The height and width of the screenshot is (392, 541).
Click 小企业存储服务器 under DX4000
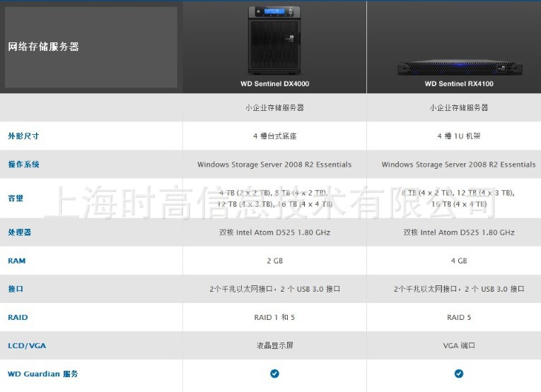point(274,107)
